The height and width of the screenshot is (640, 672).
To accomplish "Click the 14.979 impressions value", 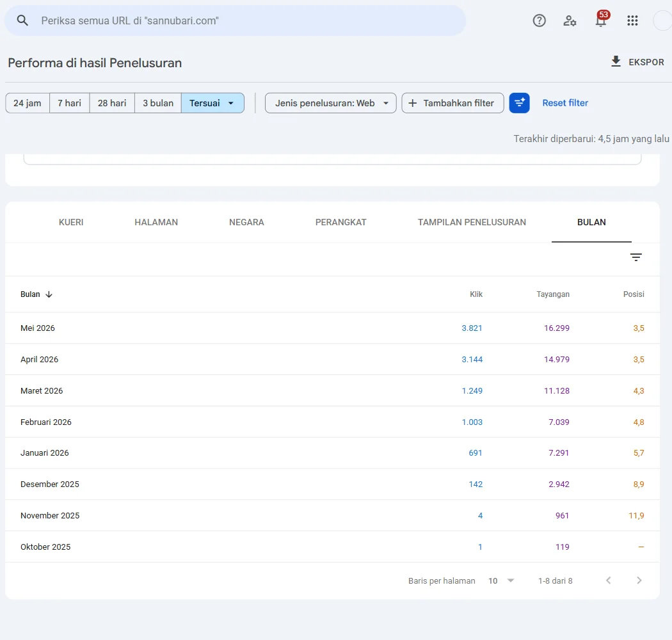I will (557, 360).
